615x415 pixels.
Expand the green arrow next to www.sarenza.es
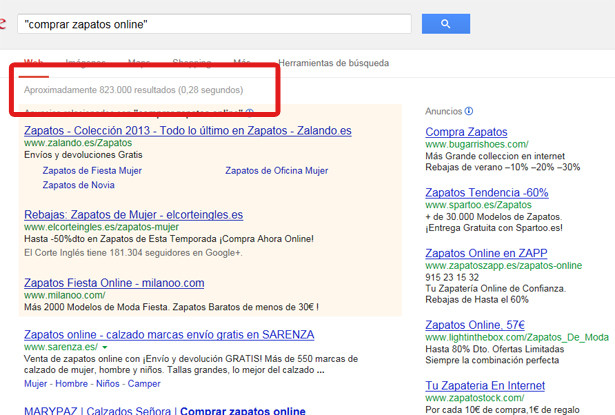(105, 347)
